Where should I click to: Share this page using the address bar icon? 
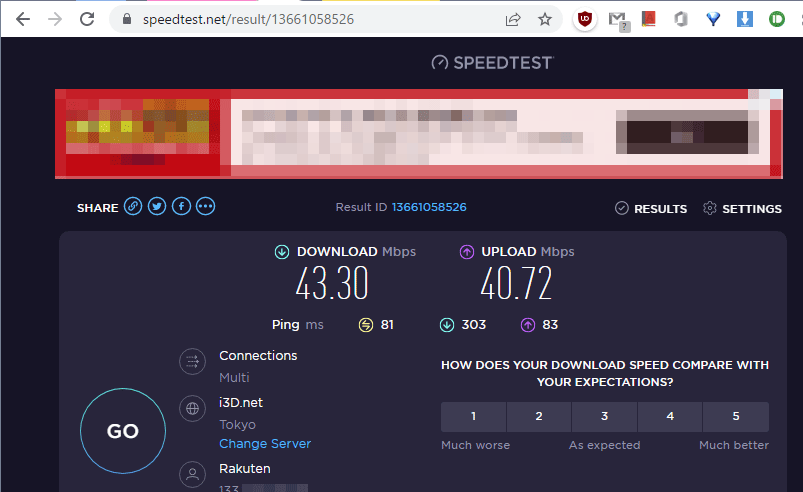[x=513, y=19]
